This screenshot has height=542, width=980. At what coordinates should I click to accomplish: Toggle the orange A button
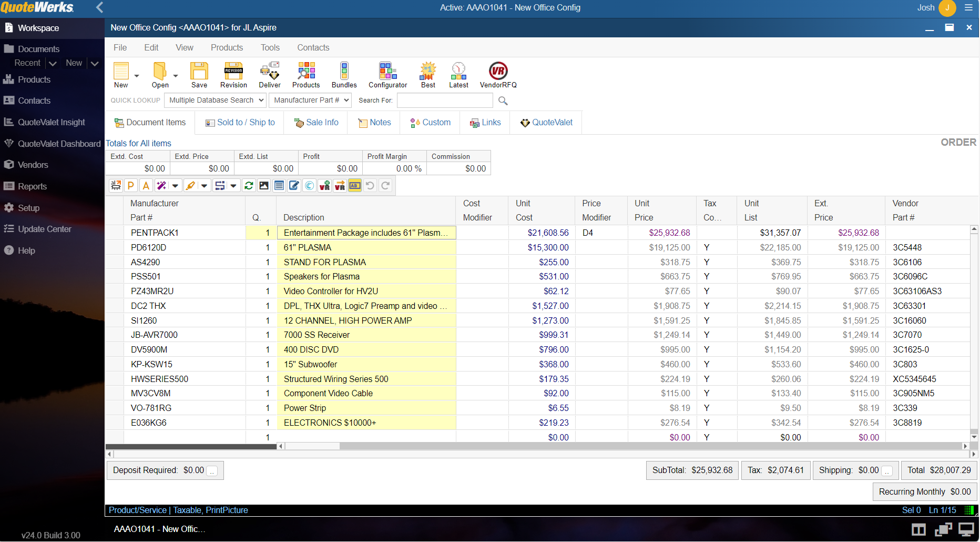click(x=146, y=186)
